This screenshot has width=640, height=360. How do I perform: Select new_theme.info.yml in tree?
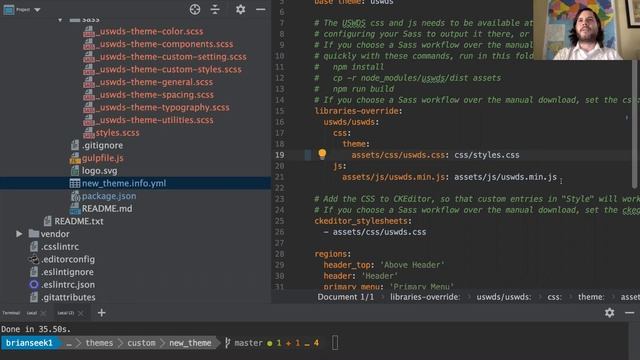[124, 183]
